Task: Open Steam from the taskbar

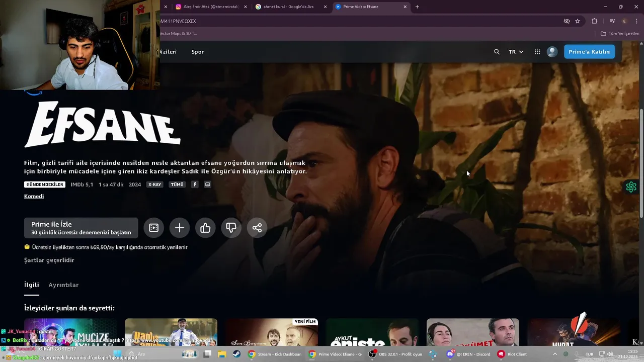Action: 236,354
